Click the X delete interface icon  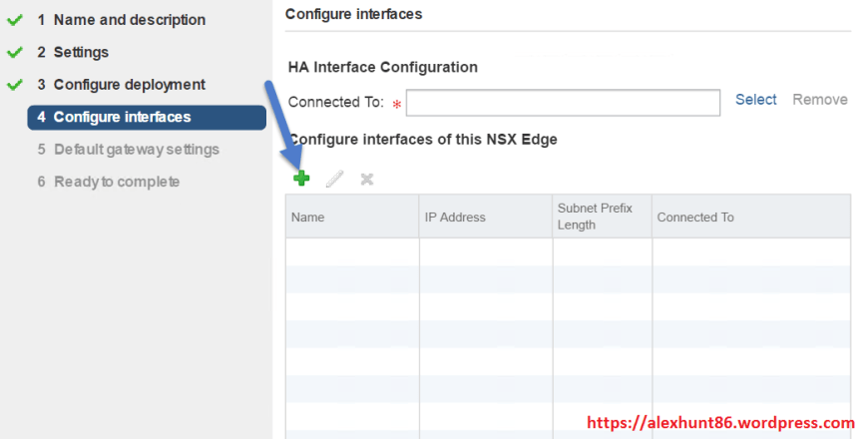pyautogui.click(x=366, y=179)
